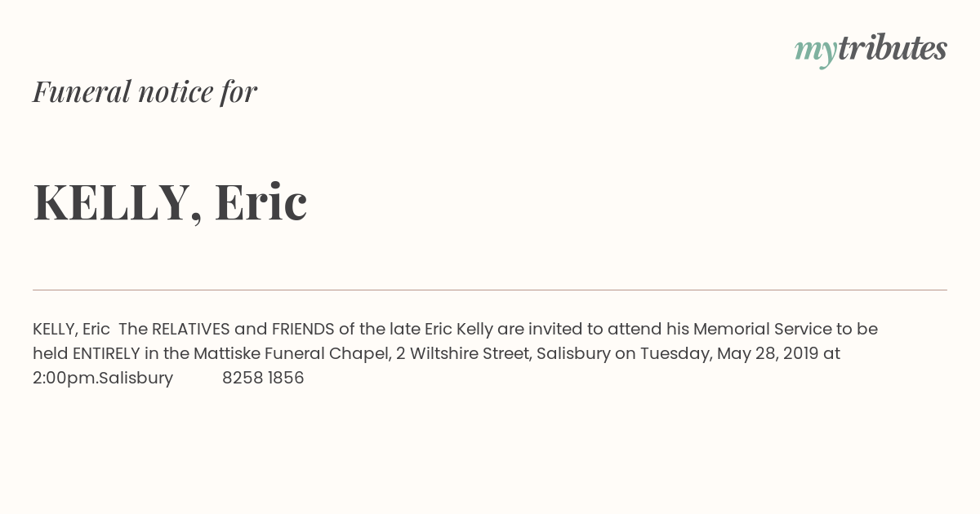Click the word "FRIENDS" in the notice
Screen dimensions: 980x514
(x=303, y=329)
